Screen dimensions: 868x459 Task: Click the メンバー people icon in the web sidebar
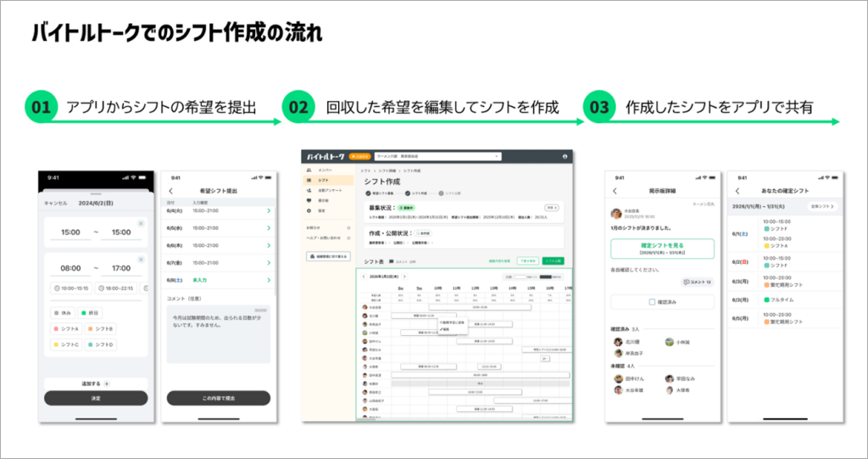(309, 171)
